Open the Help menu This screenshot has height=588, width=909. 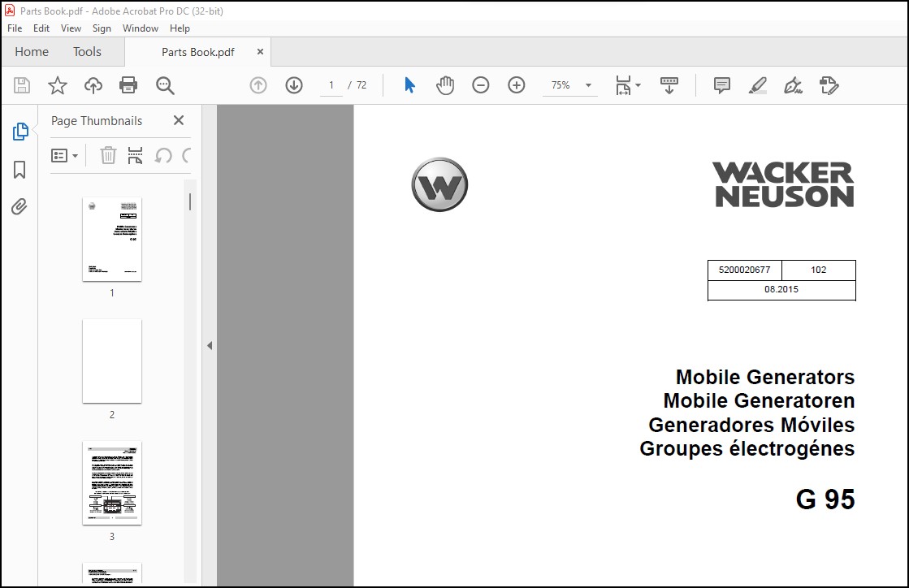pyautogui.click(x=180, y=28)
